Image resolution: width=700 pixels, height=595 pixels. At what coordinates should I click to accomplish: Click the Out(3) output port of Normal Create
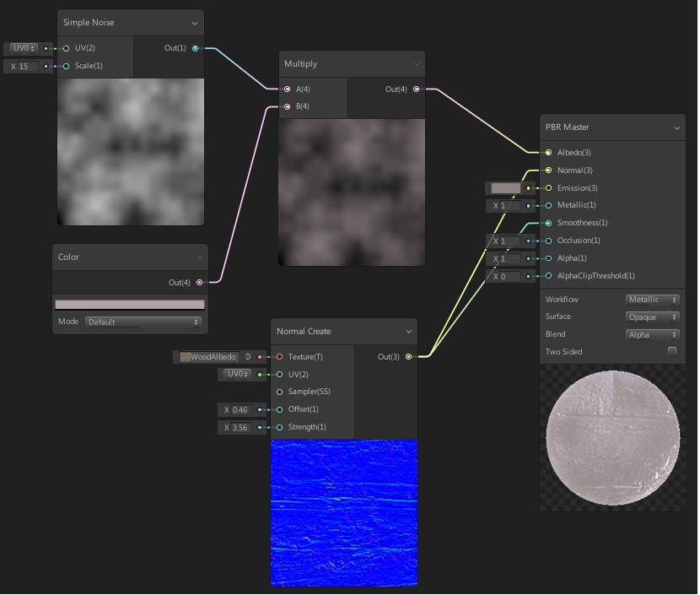pyautogui.click(x=408, y=356)
